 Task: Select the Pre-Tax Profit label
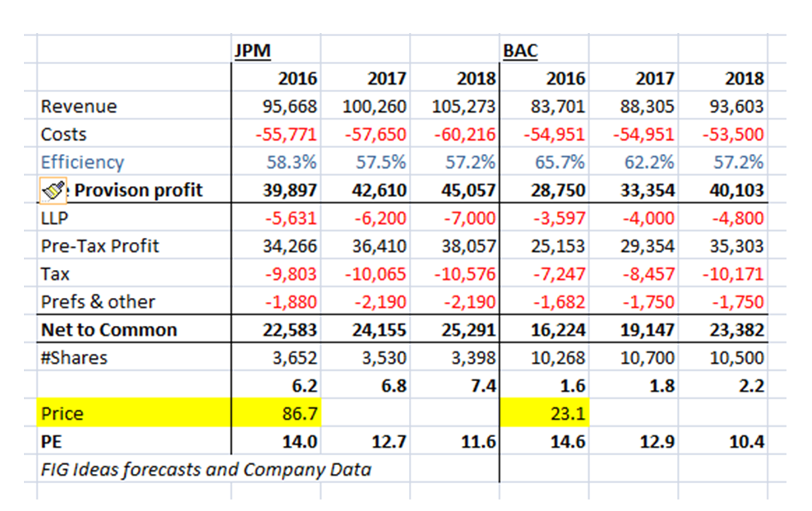pos(100,246)
